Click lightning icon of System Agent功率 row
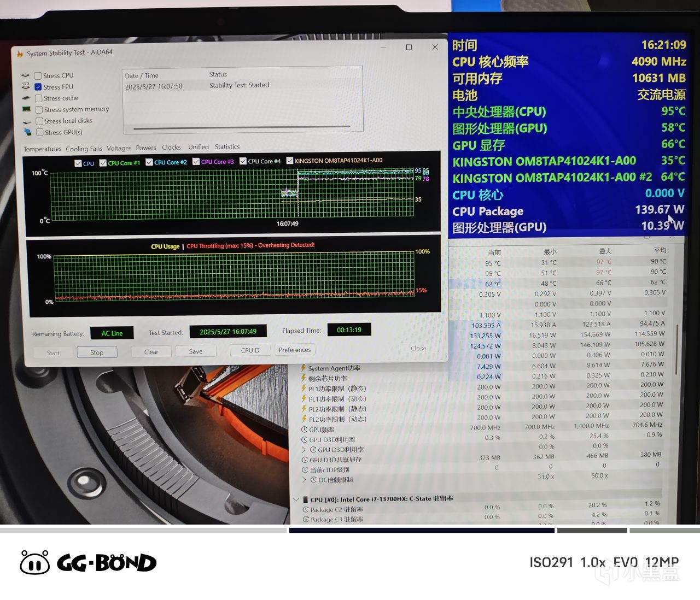The height and width of the screenshot is (600, 700). 303,368
